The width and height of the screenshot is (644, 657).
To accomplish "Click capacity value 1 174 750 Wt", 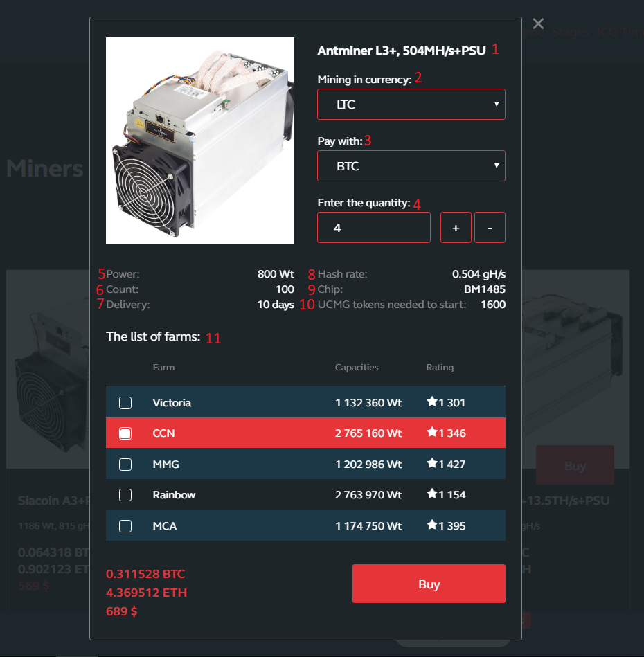I will click(x=368, y=526).
